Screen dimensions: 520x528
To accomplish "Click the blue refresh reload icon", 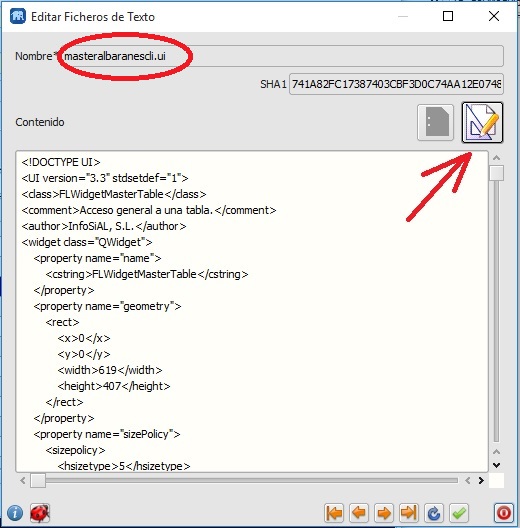I will 434,513.
